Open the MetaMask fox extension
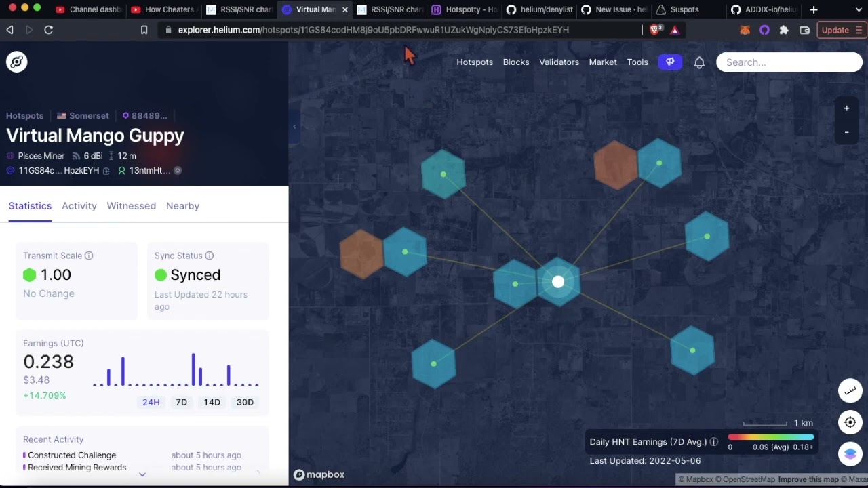Screen dimensions: 868x488 pos(745,30)
